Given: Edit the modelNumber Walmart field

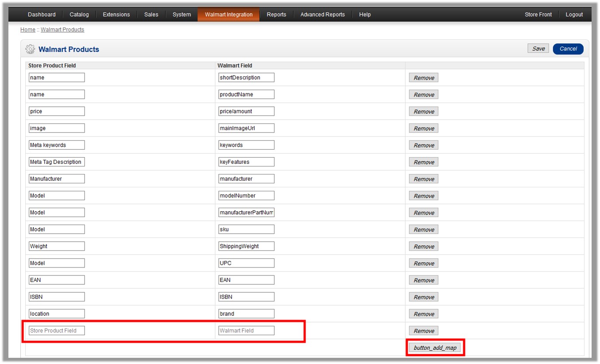Looking at the screenshot, I should [x=246, y=195].
